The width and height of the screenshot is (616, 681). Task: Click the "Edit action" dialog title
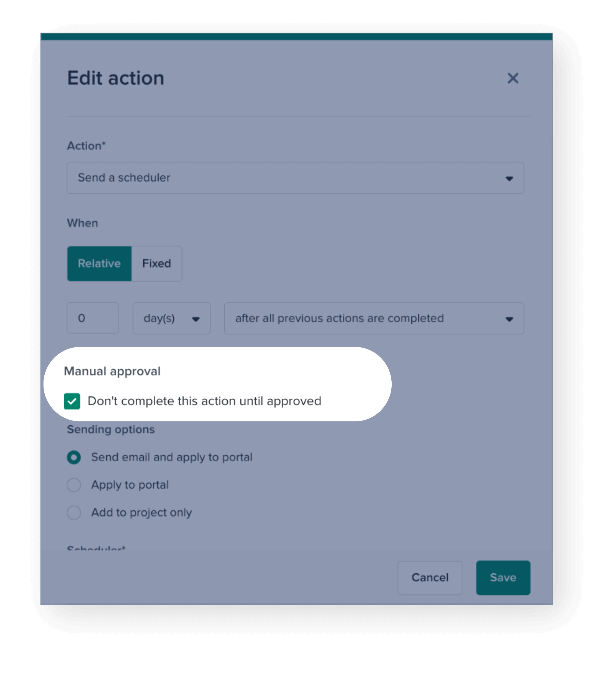116,78
